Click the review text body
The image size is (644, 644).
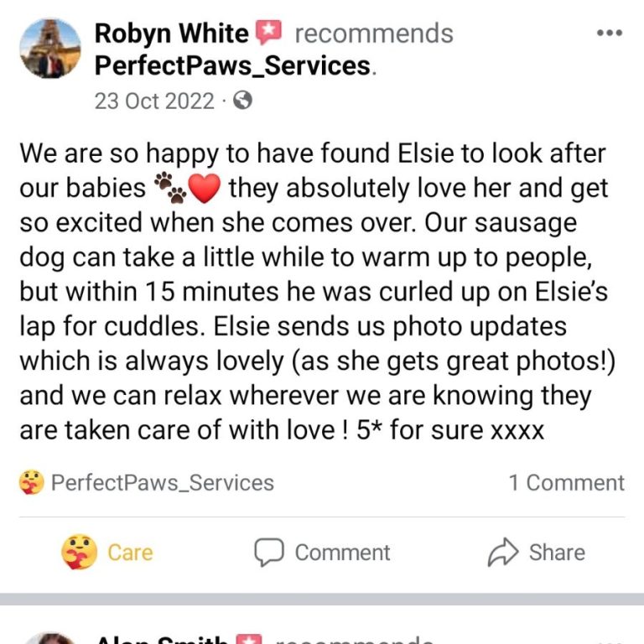(x=318, y=292)
